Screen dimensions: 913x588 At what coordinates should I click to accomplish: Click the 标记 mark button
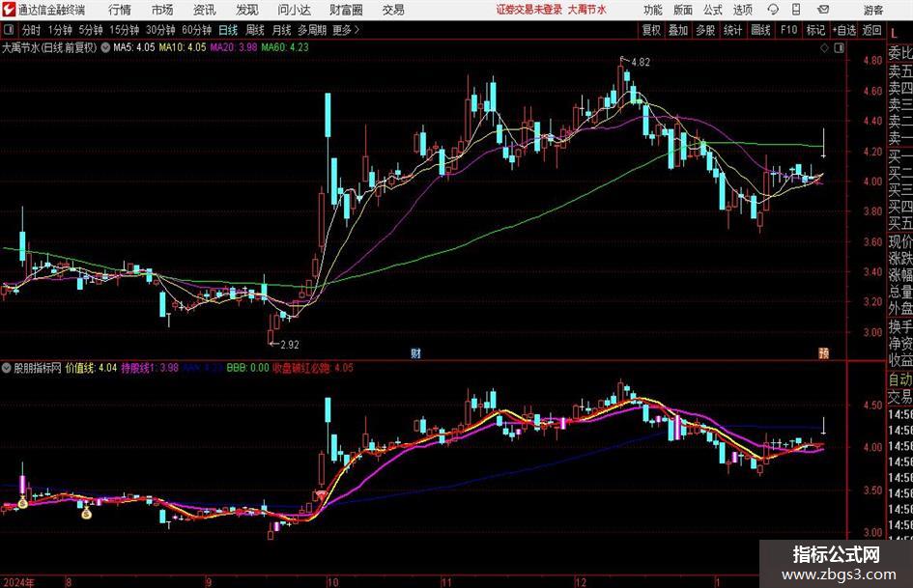point(815,30)
